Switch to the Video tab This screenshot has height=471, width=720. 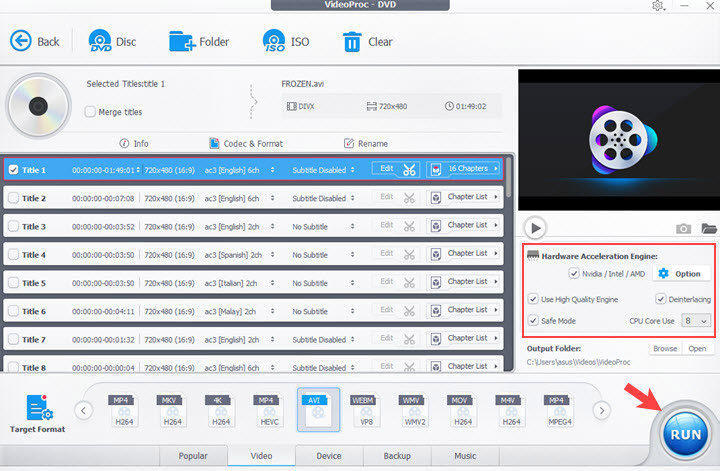[x=261, y=456]
